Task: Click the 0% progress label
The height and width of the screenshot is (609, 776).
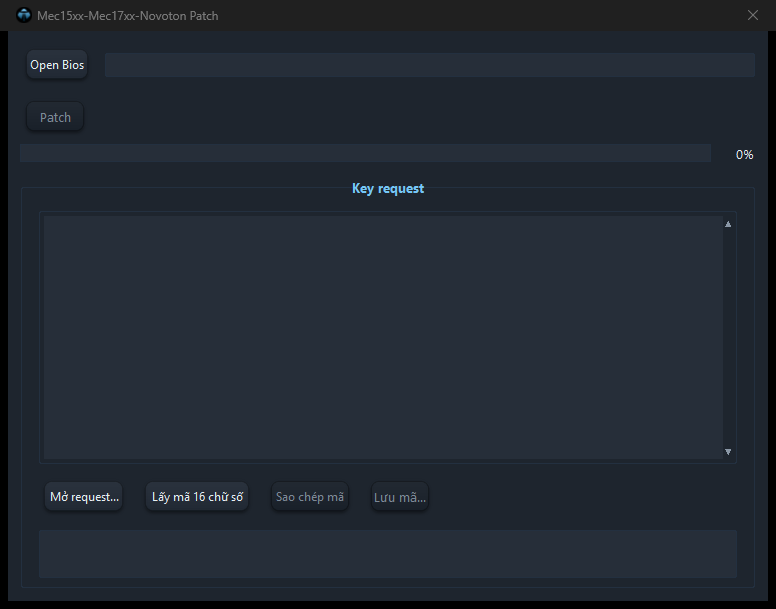Action: [x=744, y=155]
